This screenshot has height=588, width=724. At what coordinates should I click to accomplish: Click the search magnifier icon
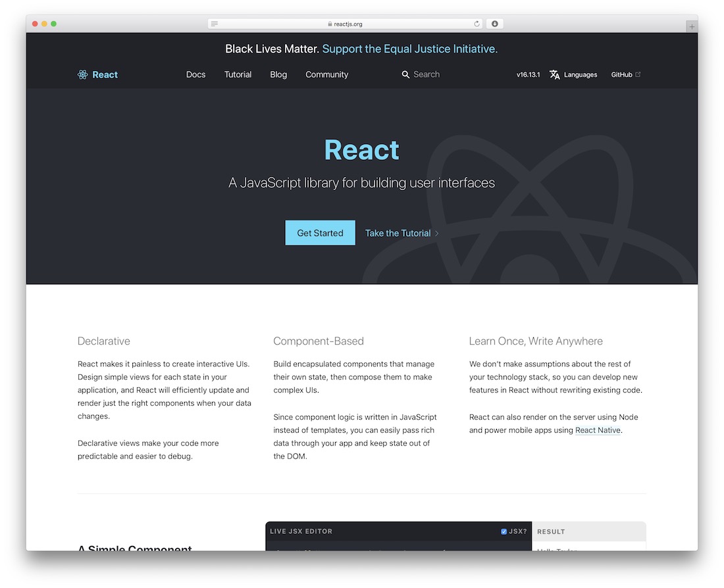pyautogui.click(x=405, y=74)
